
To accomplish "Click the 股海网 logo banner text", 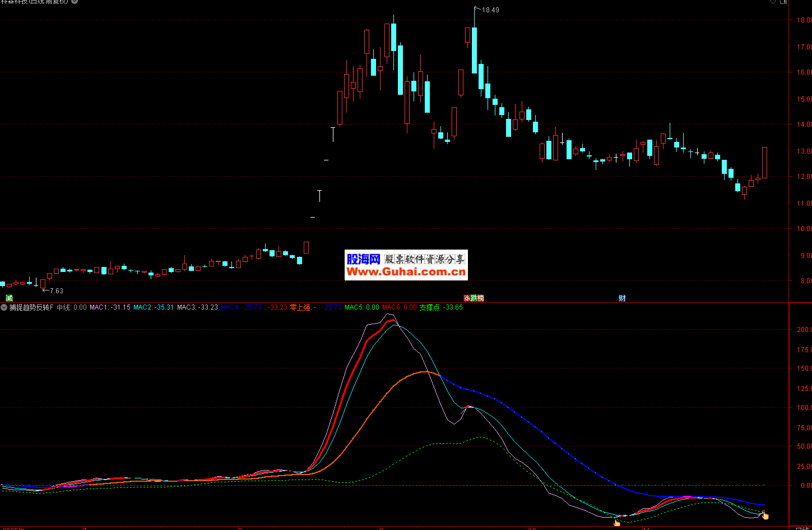I will pos(363,259).
